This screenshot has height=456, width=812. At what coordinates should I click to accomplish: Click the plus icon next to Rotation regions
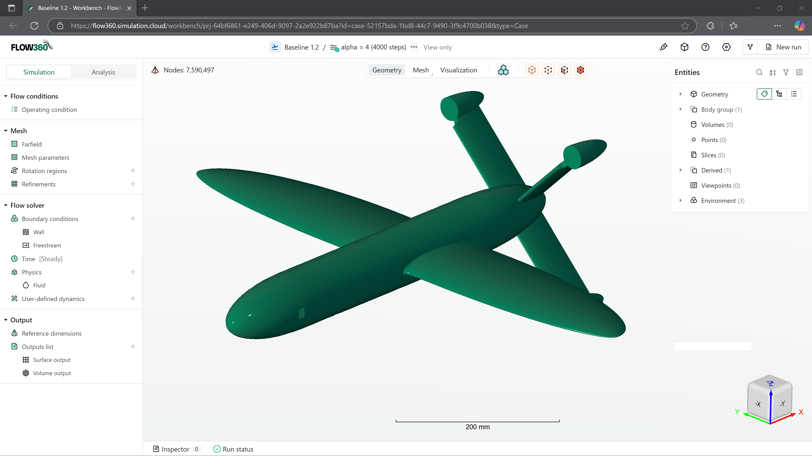[132, 171]
